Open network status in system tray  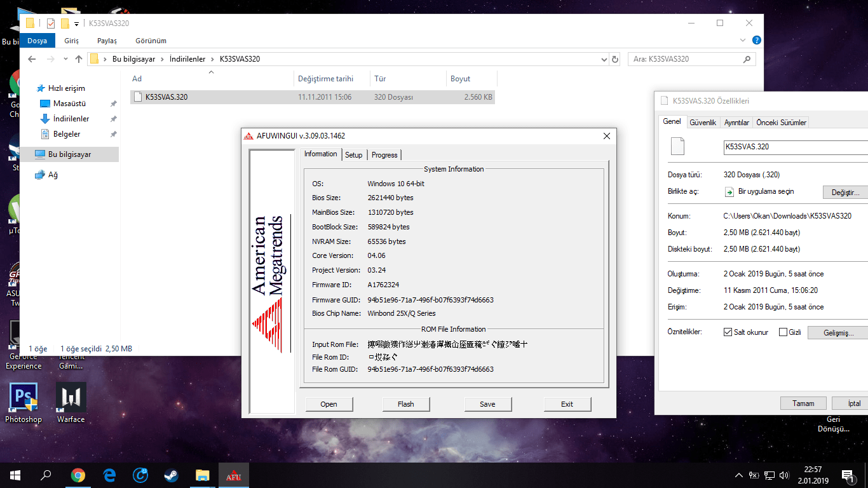pyautogui.click(x=770, y=475)
